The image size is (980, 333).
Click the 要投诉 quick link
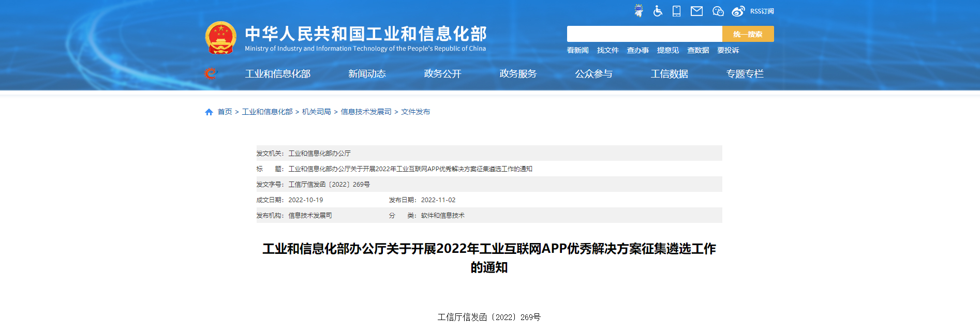click(x=727, y=50)
